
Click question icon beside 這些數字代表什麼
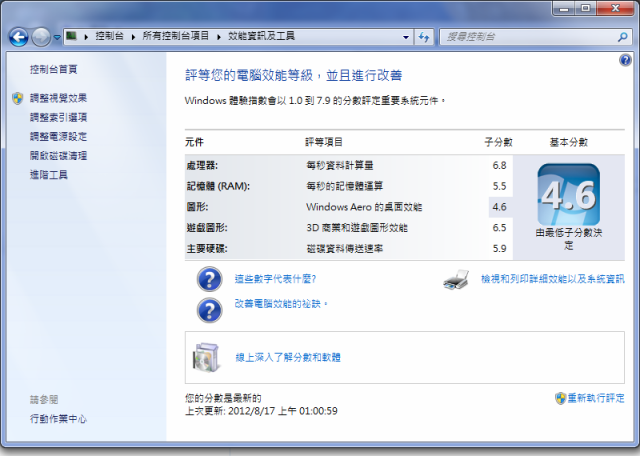click(209, 279)
